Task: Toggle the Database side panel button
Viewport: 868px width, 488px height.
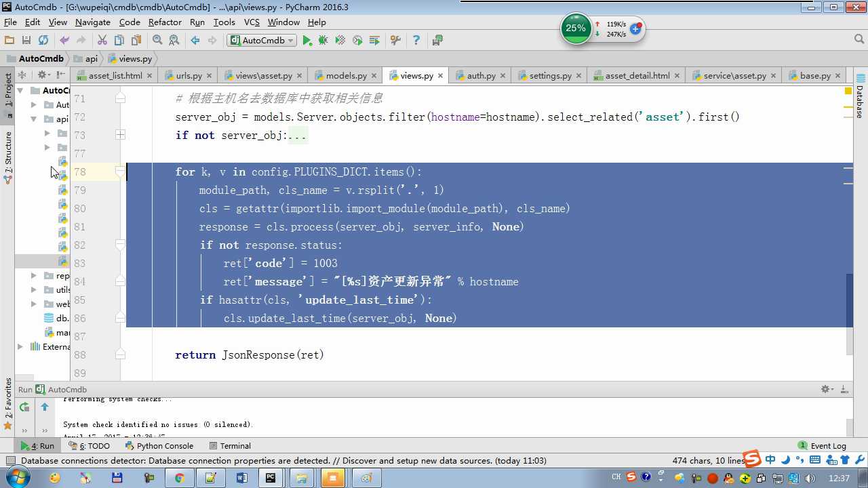Action: tap(859, 98)
